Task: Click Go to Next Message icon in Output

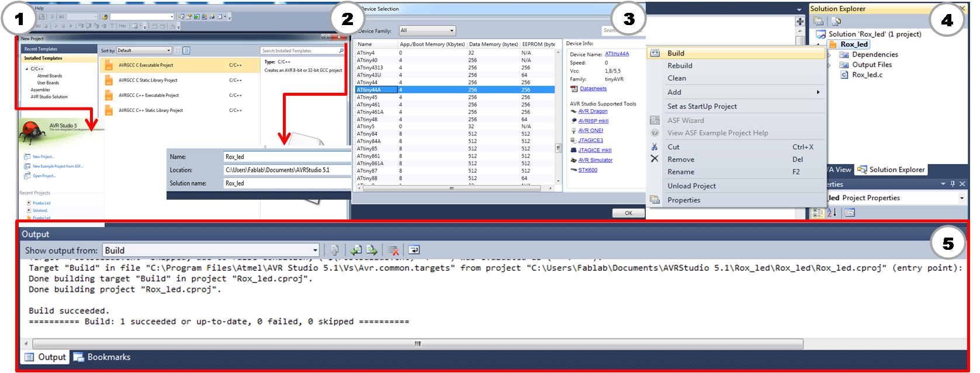Action: click(x=372, y=250)
